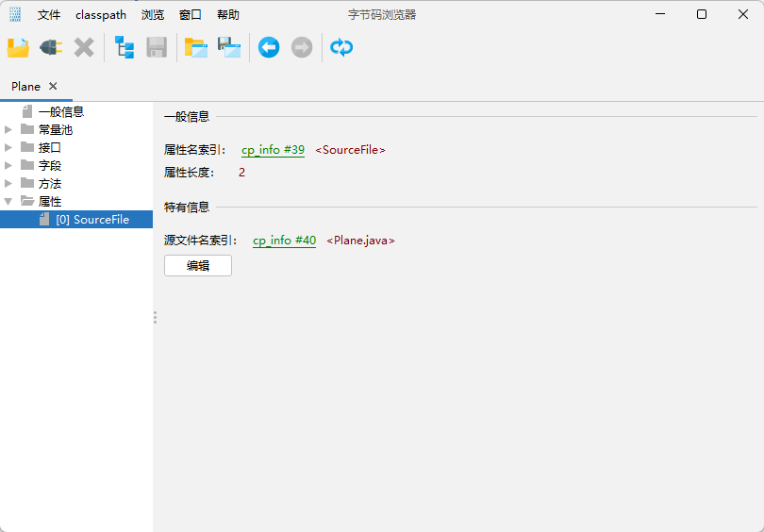764x532 pixels.
Task: Open the 文件 menu
Action: (x=49, y=15)
